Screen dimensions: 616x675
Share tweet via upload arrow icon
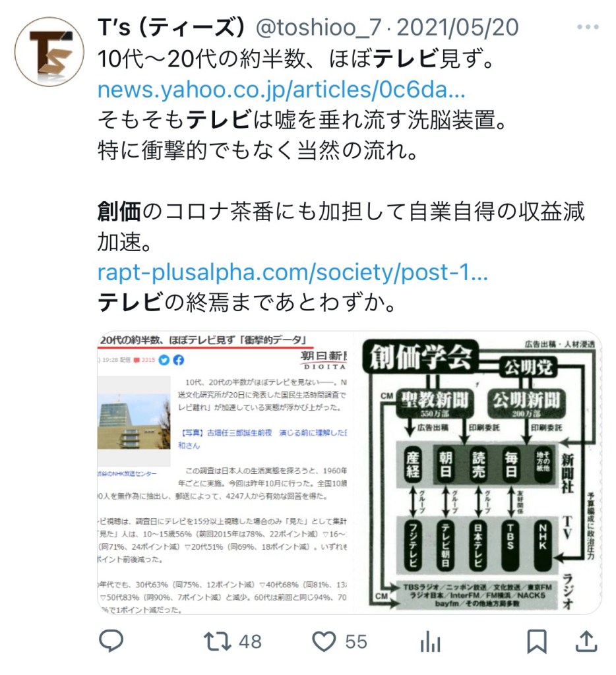click(586, 641)
